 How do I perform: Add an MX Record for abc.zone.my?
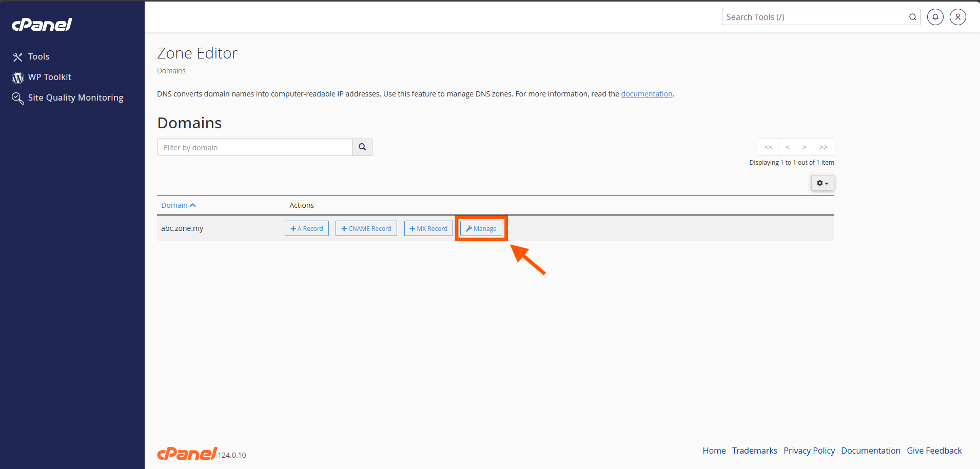point(428,228)
